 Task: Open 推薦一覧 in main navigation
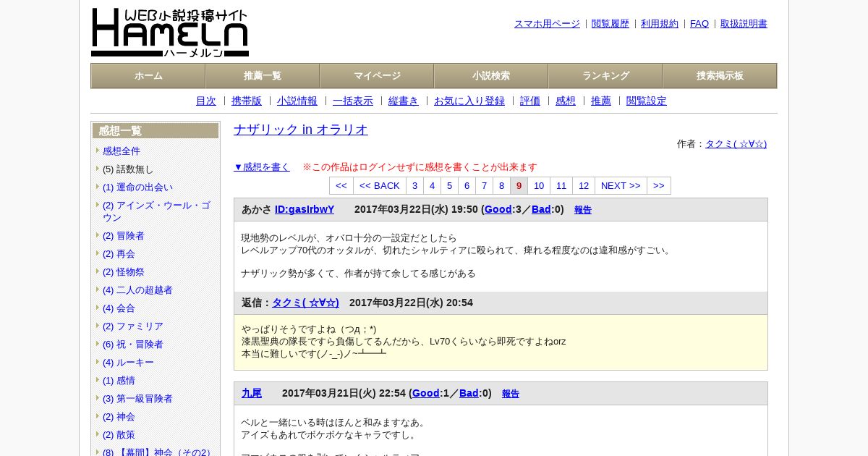click(x=263, y=76)
